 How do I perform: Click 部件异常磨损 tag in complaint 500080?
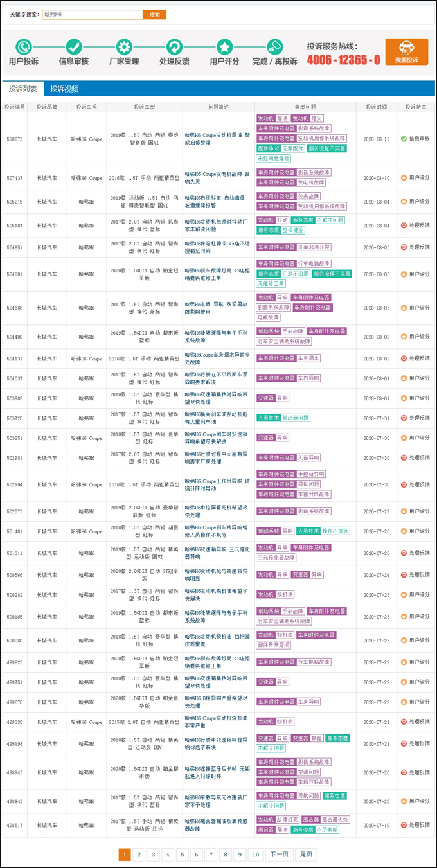(x=274, y=645)
